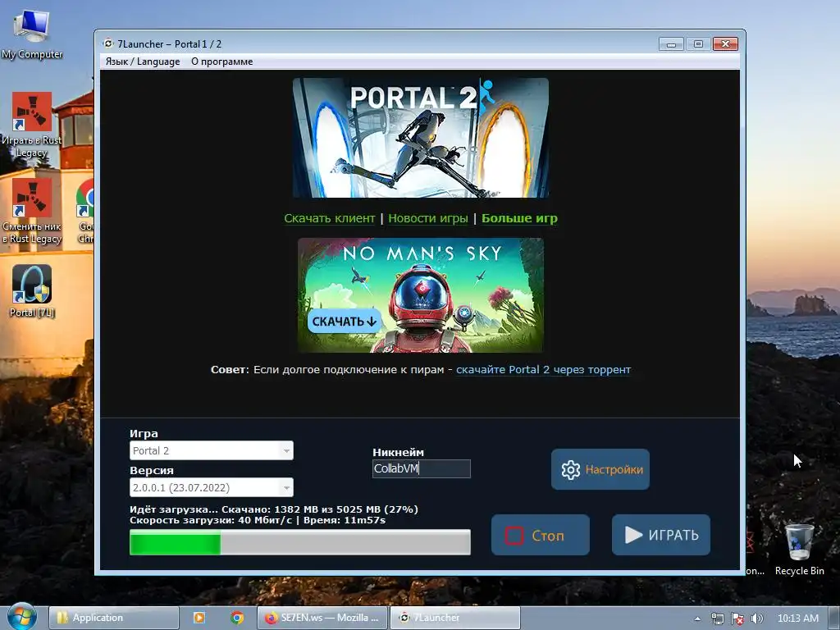Image resolution: width=840 pixels, height=630 pixels.
Task: Launch the game with ИГРАТЬ button
Action: click(x=661, y=535)
